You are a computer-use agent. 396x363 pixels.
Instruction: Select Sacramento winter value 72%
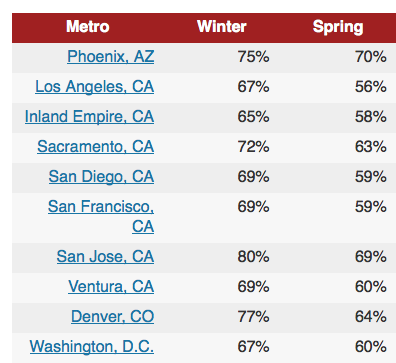pos(253,147)
